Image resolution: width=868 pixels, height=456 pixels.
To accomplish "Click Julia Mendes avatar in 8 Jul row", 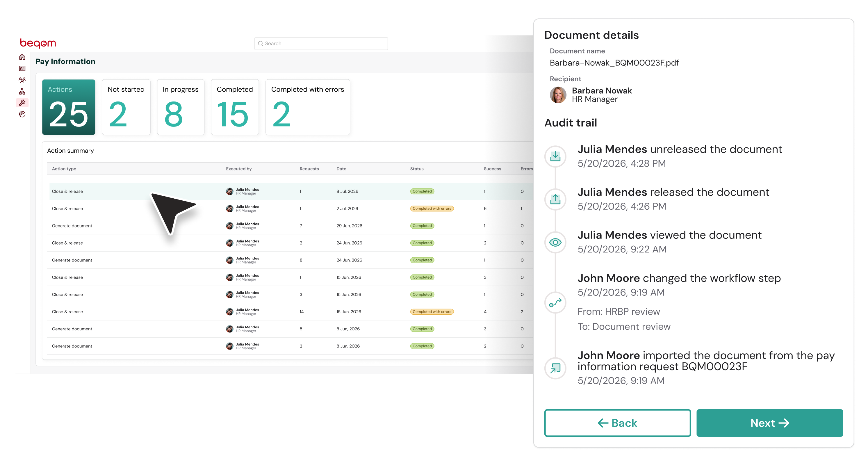I will click(229, 191).
